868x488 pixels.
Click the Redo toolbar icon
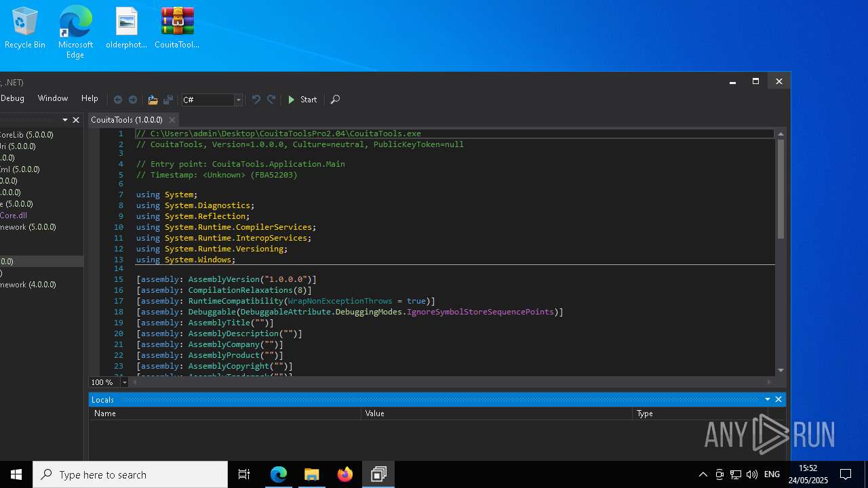coord(271,100)
